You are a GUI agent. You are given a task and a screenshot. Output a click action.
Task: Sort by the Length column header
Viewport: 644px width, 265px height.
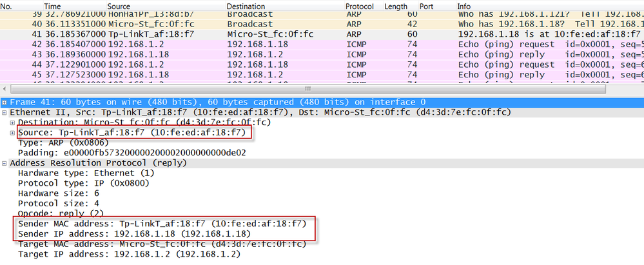click(x=396, y=6)
